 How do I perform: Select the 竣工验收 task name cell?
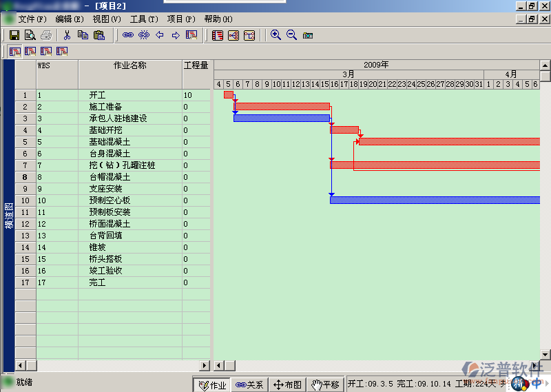click(130, 271)
